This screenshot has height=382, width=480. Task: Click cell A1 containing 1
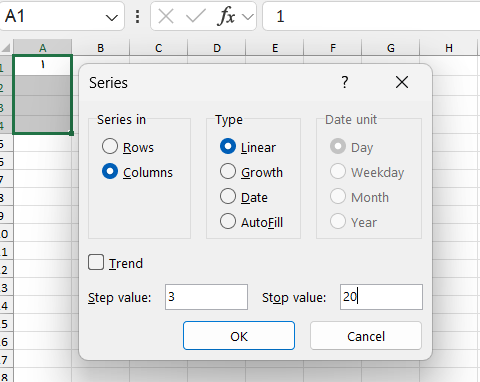tap(43, 65)
